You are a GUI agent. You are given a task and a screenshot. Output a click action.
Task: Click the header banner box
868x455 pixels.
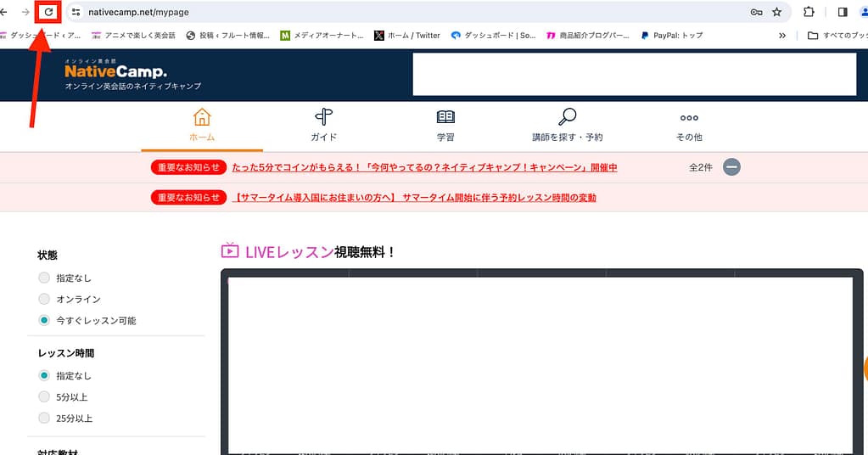point(635,74)
